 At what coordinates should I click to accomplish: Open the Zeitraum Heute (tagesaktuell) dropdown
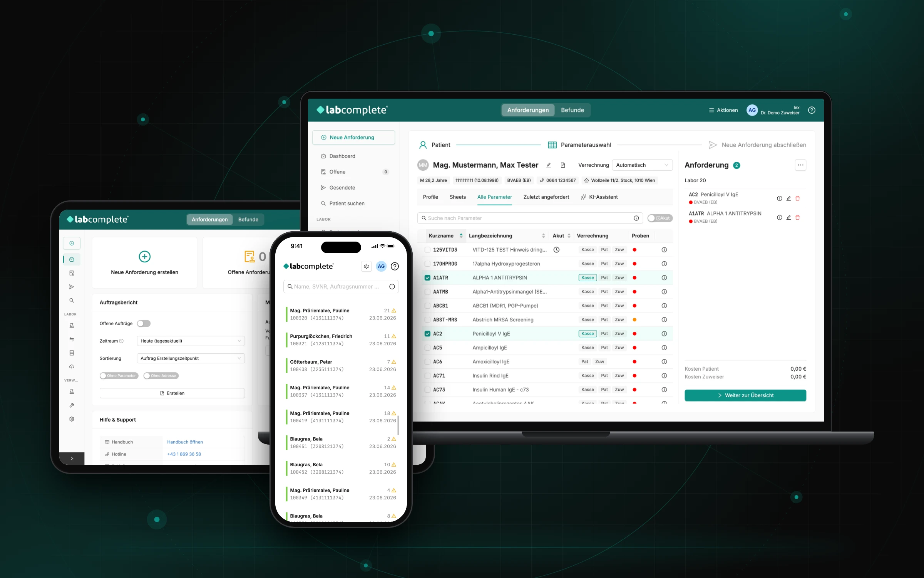191,341
